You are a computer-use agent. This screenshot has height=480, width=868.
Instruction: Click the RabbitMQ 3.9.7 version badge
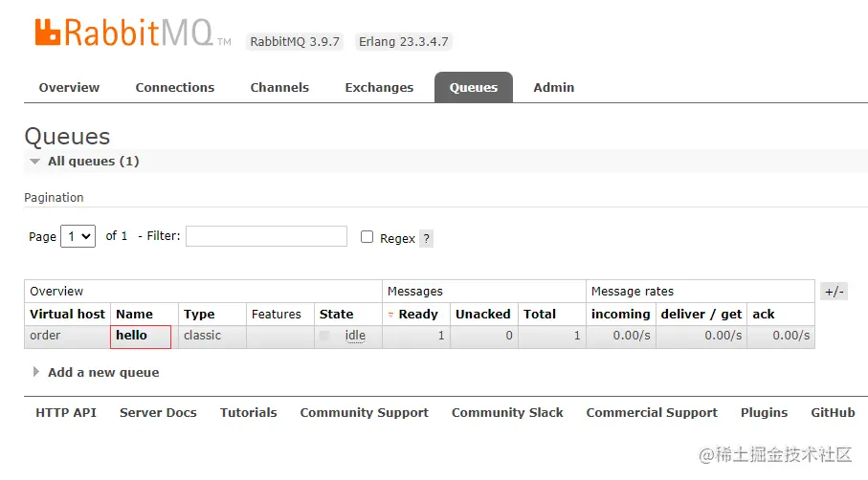(x=295, y=41)
